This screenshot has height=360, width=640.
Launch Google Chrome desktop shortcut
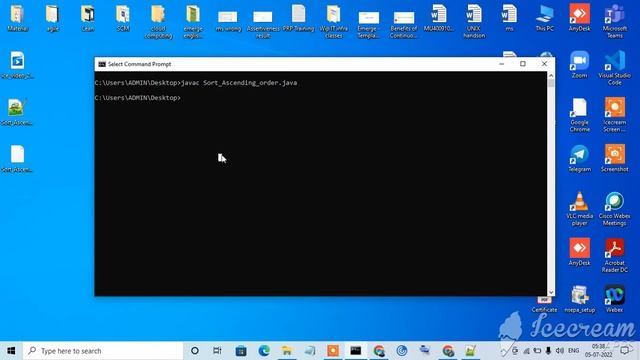pos(580,115)
